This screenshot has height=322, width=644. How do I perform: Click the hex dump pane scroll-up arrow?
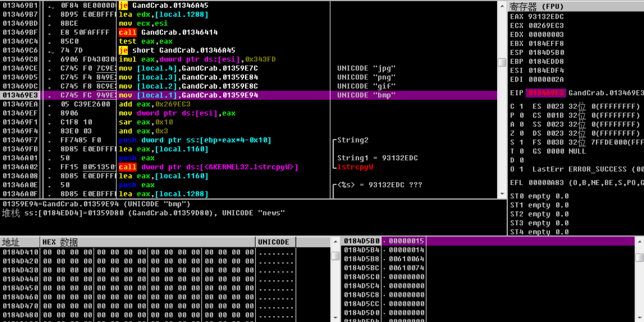[335, 242]
